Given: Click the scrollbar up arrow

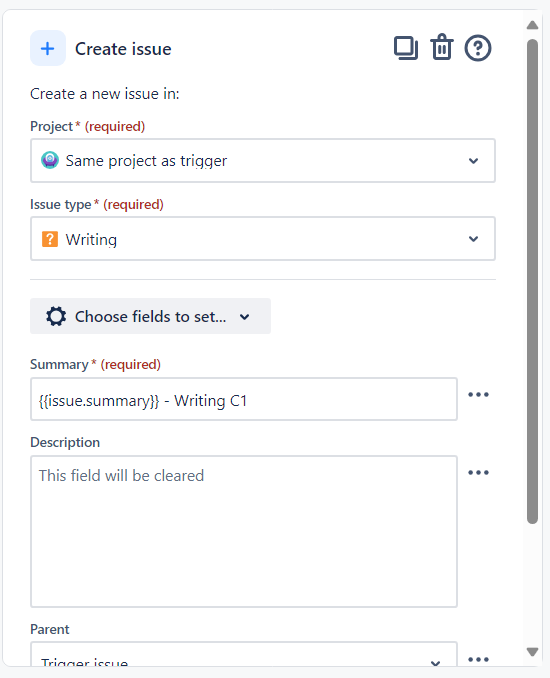Looking at the screenshot, I should (x=532, y=25).
